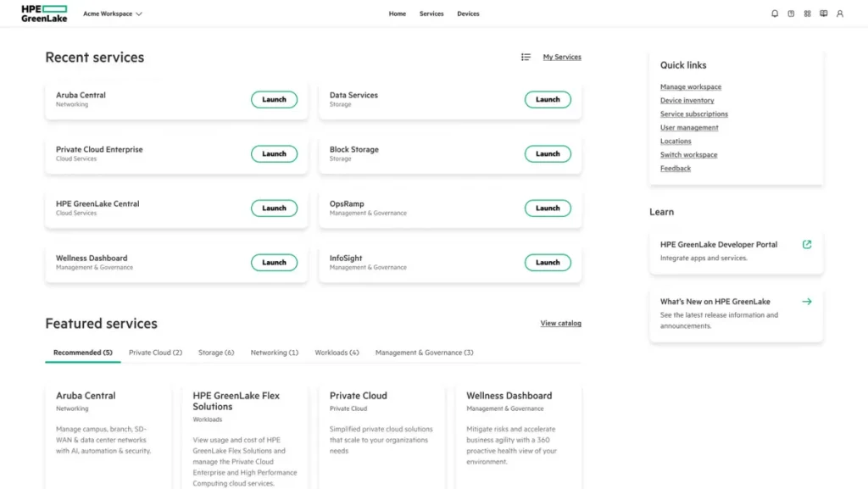Open the help icon in header
This screenshot has height=489, width=868.
tap(791, 14)
